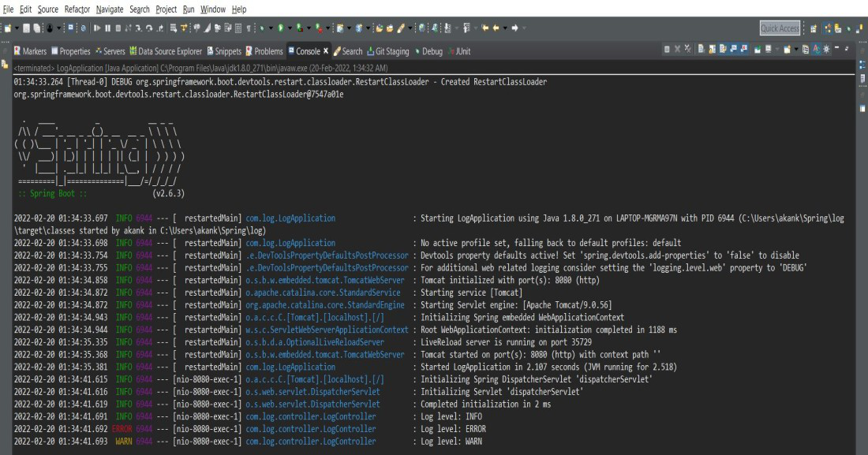The width and height of the screenshot is (868, 455).
Task: Click the Resume debug icon
Action: [x=98, y=28]
